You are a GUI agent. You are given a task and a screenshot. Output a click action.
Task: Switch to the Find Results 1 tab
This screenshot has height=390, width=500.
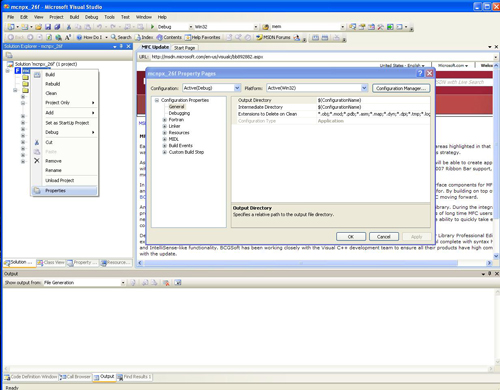(134, 377)
